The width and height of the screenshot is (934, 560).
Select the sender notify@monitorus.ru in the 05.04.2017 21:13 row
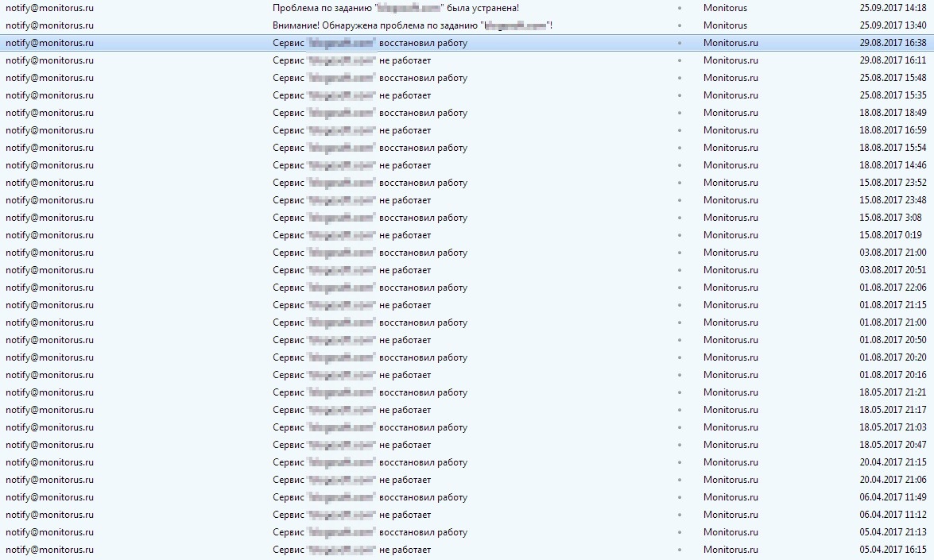click(x=49, y=532)
